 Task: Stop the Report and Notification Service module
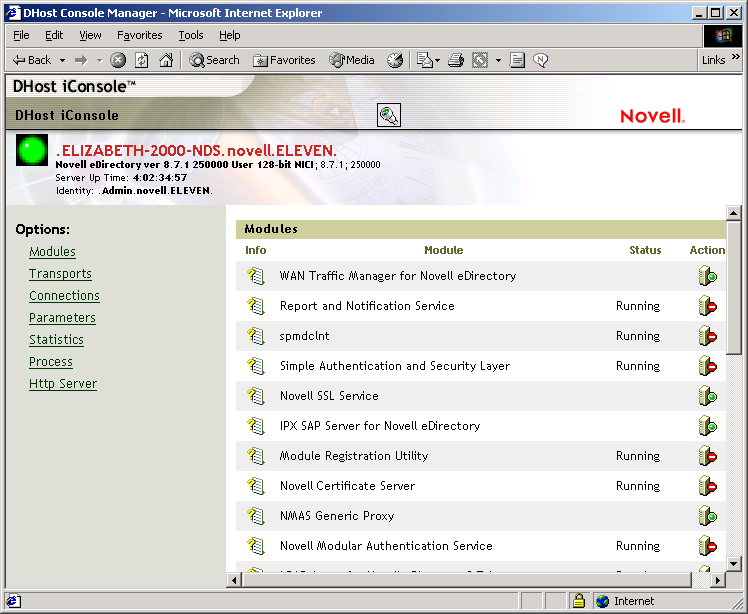pos(707,306)
